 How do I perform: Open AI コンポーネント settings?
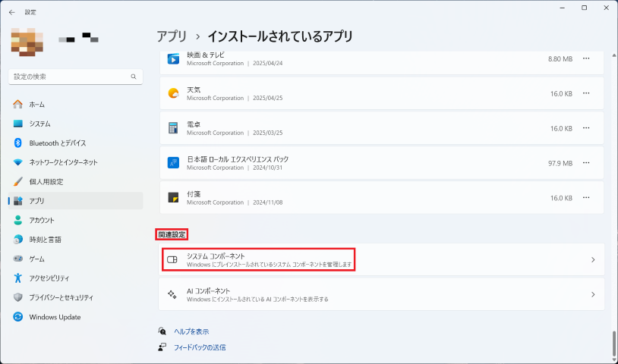click(382, 294)
